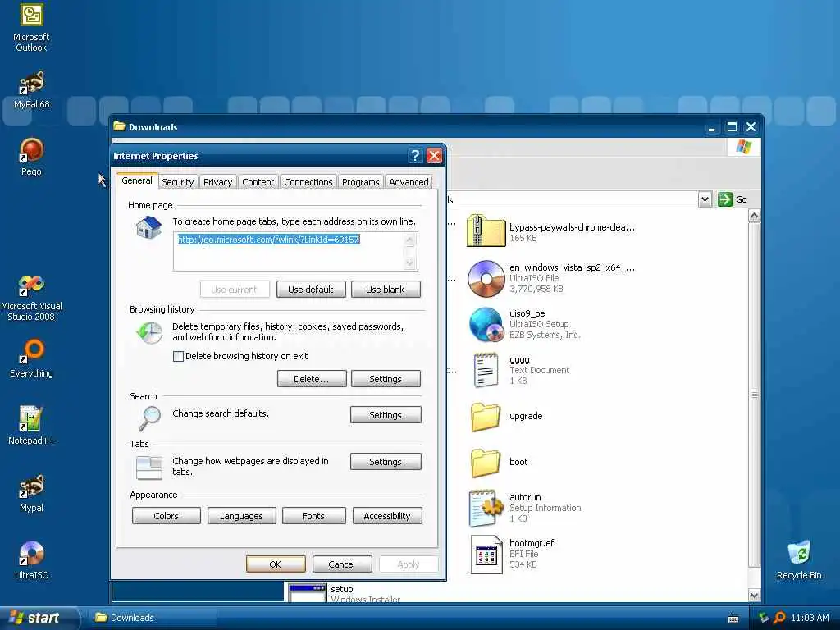This screenshot has width=840, height=630.
Task: Open UltraISO desktop shortcut
Action: 31,559
